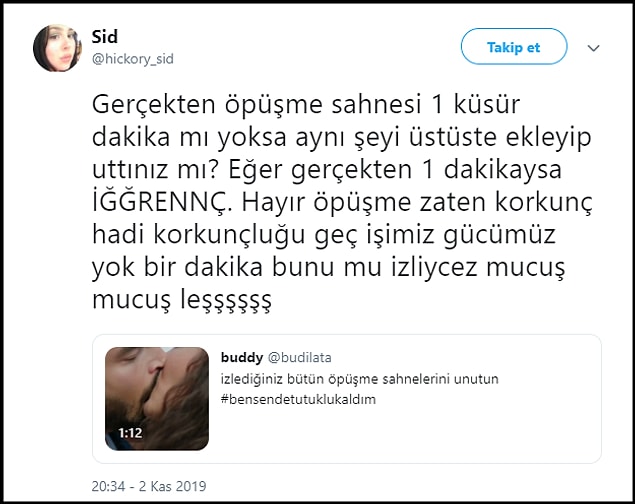Select the word İĞĞRENNÇ in the tweet

click(x=162, y=202)
